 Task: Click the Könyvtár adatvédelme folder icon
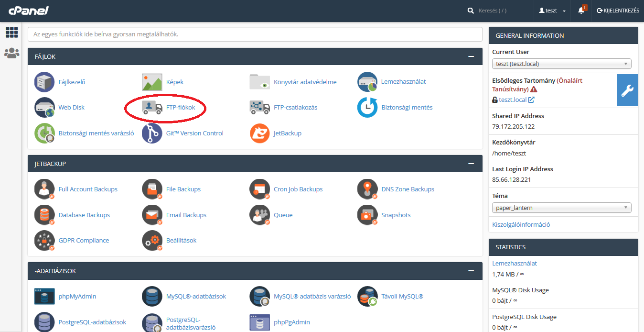click(260, 82)
